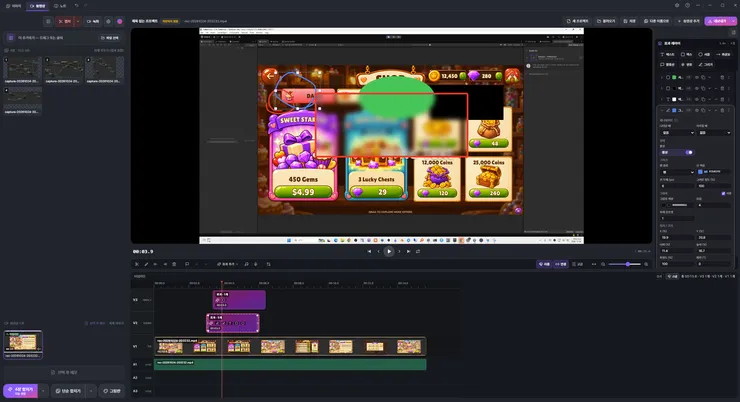
Task: Open the first animation dropdown in layer properties
Action: point(677,133)
